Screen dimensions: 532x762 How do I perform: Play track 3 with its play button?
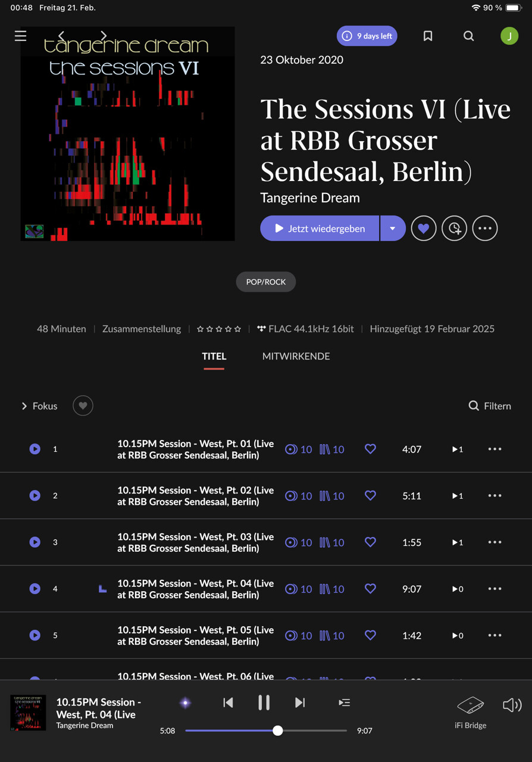[x=35, y=542]
